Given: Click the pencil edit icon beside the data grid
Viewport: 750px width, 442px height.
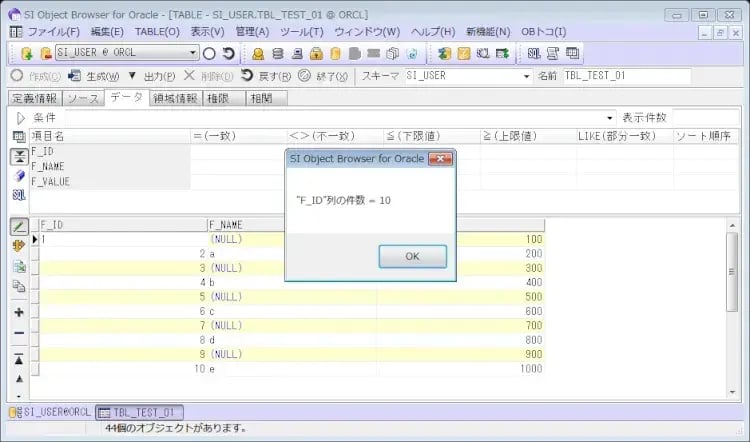Looking at the screenshot, I should pos(19,227).
